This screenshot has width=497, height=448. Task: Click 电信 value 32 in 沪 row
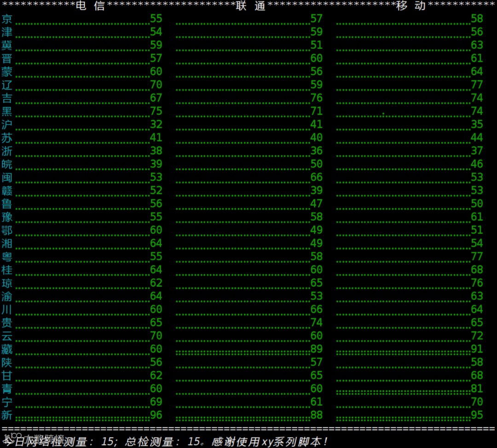click(x=156, y=124)
